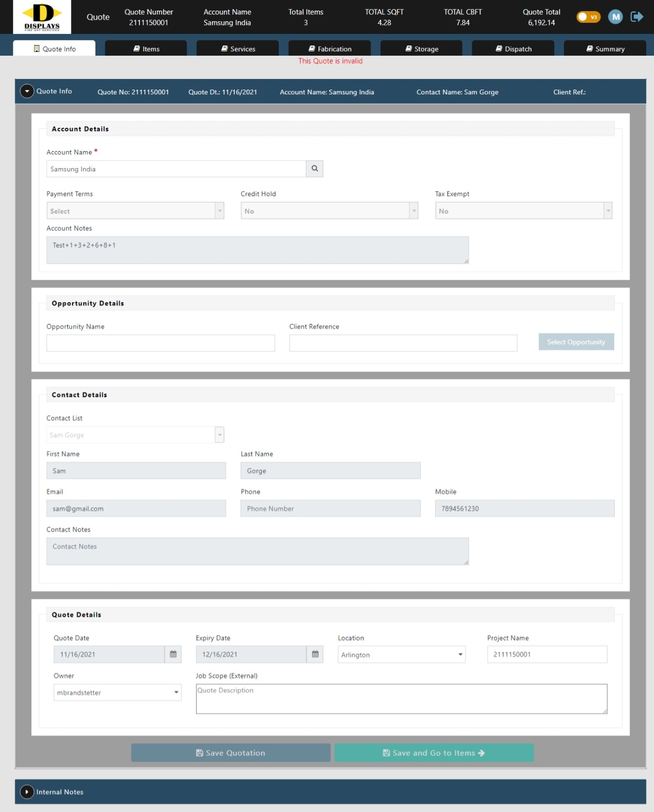Open the Payment Terms dropdown
The height and width of the screenshot is (812, 654).
[135, 211]
